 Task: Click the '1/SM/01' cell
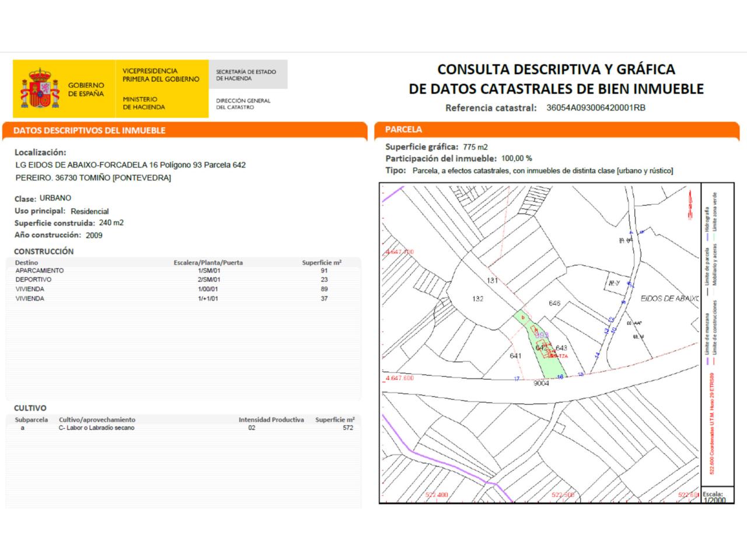click(x=209, y=271)
